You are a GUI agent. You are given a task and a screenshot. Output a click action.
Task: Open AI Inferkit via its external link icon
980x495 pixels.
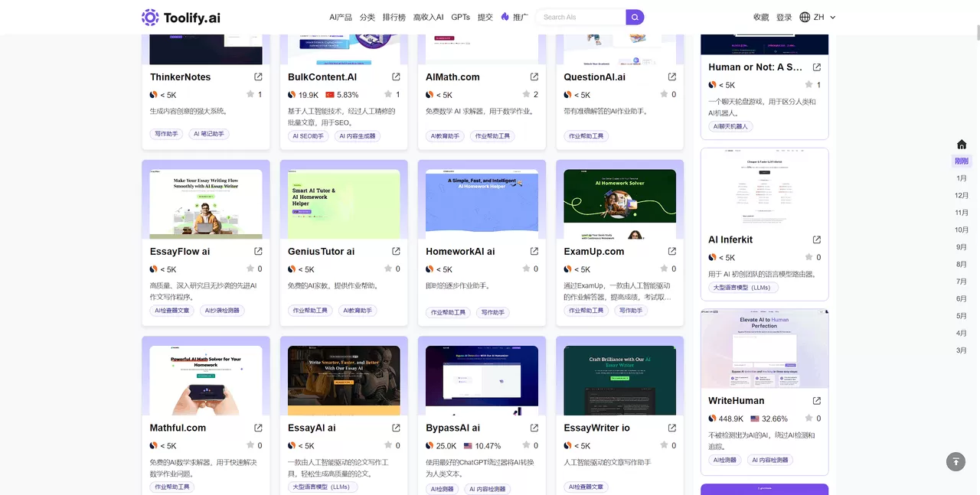[x=816, y=239]
